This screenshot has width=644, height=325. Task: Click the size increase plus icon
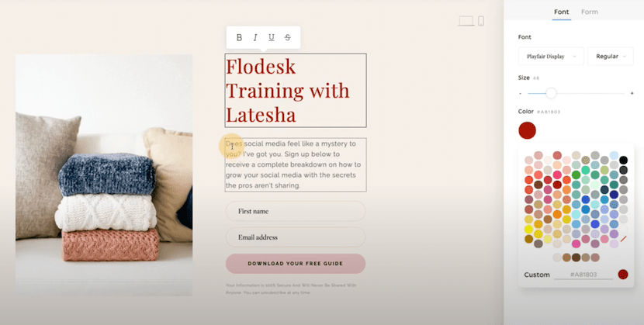[632, 93]
